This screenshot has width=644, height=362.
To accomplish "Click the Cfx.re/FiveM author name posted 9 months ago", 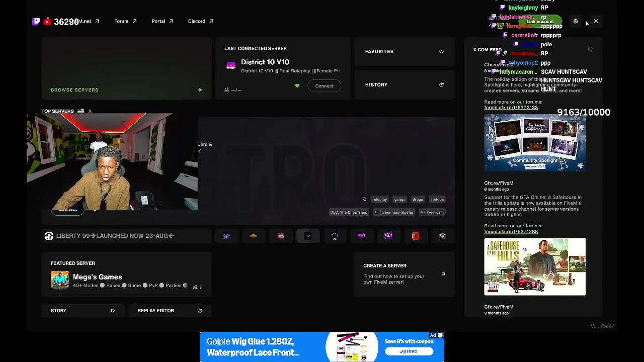I will (x=499, y=307).
